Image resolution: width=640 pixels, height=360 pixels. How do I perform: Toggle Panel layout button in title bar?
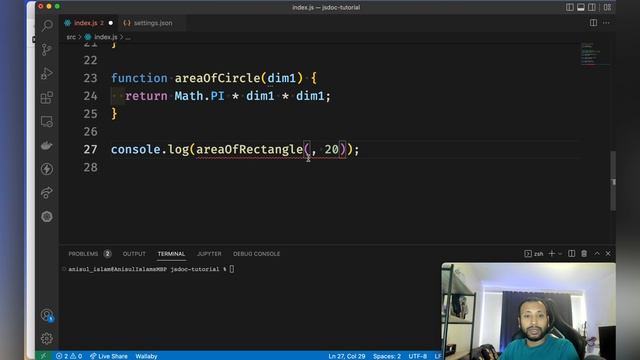coord(581,7)
